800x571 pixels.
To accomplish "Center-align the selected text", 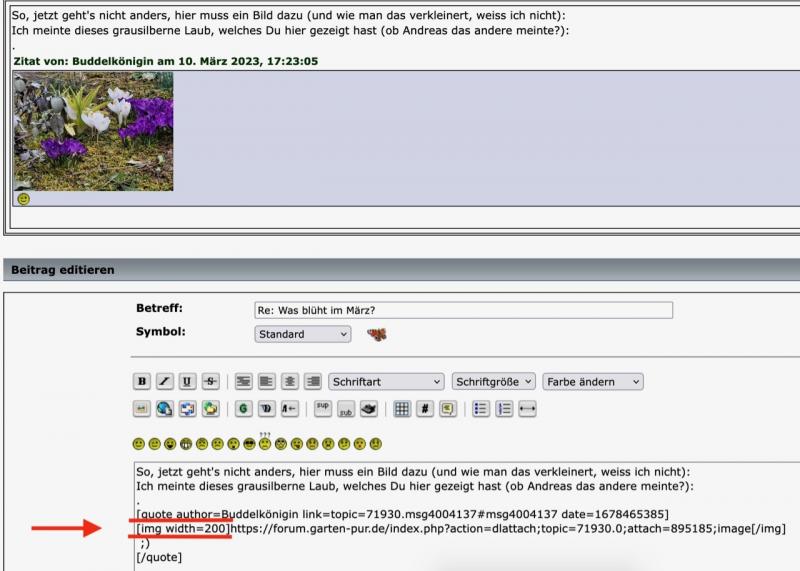I will [x=290, y=381].
